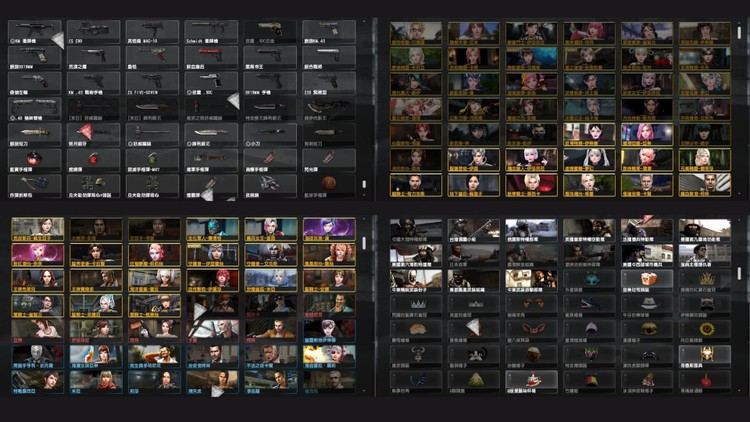Choose the pink animal ears headgear
Image resolution: width=750 pixels, height=422 pixels.
[x=531, y=332]
